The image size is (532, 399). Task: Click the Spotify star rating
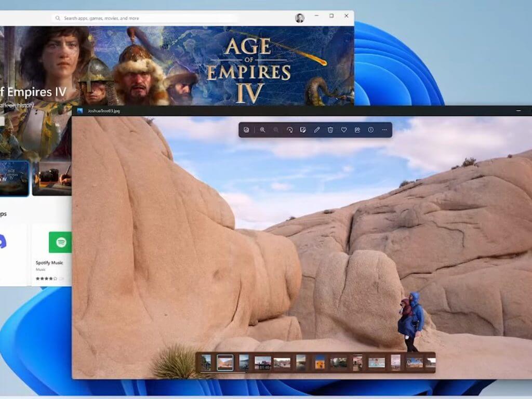coord(46,278)
